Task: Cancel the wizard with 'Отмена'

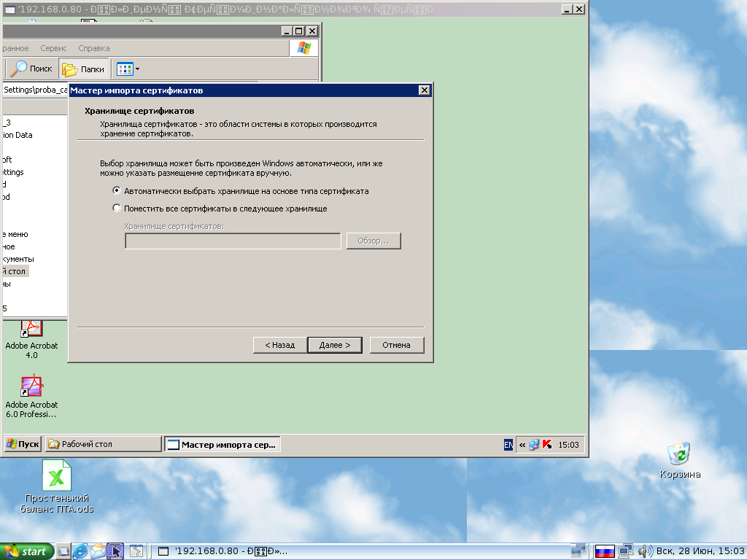Action: click(x=396, y=345)
